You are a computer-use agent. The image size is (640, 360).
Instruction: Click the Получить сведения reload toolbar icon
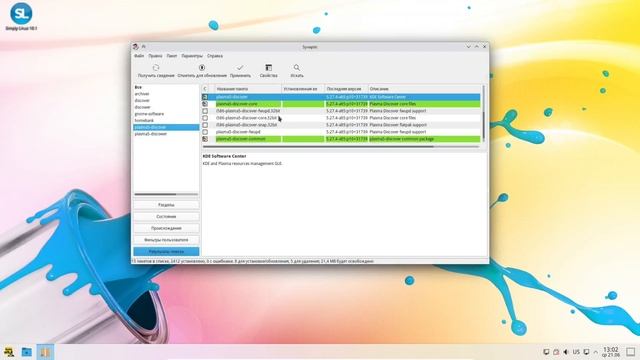[156, 68]
